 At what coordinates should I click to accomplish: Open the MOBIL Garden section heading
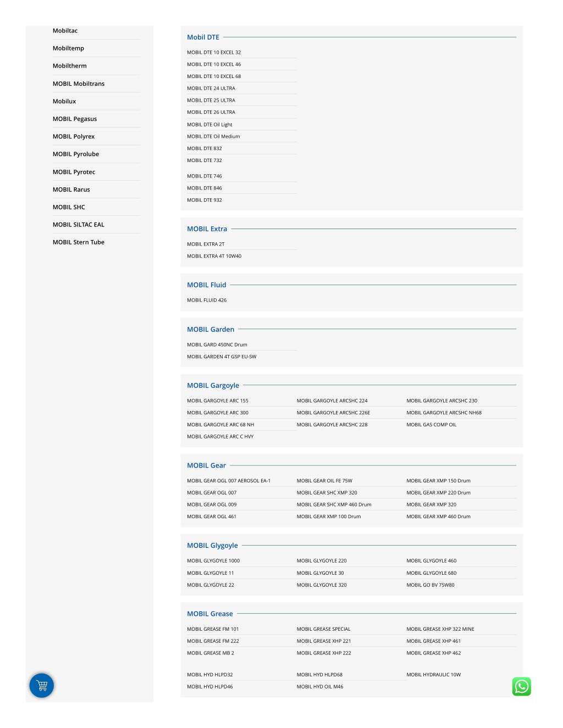pos(211,330)
